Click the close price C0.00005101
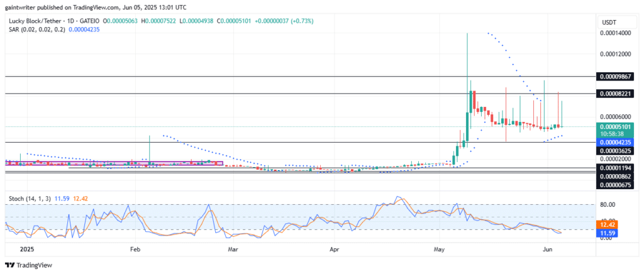Image resolution: width=644 pixels, height=274 pixels. (x=234, y=21)
